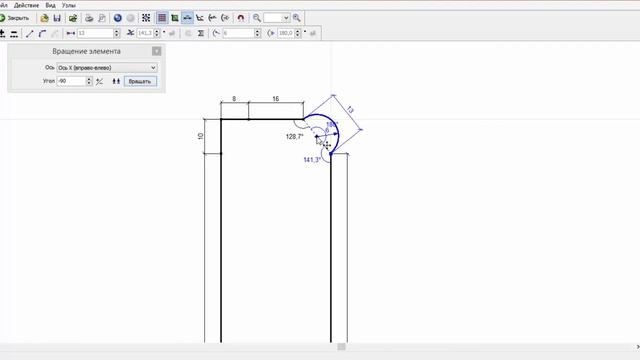This screenshot has width=640, height=360.
Task: Click the greyed-out sphere icon
Action: click(131, 18)
